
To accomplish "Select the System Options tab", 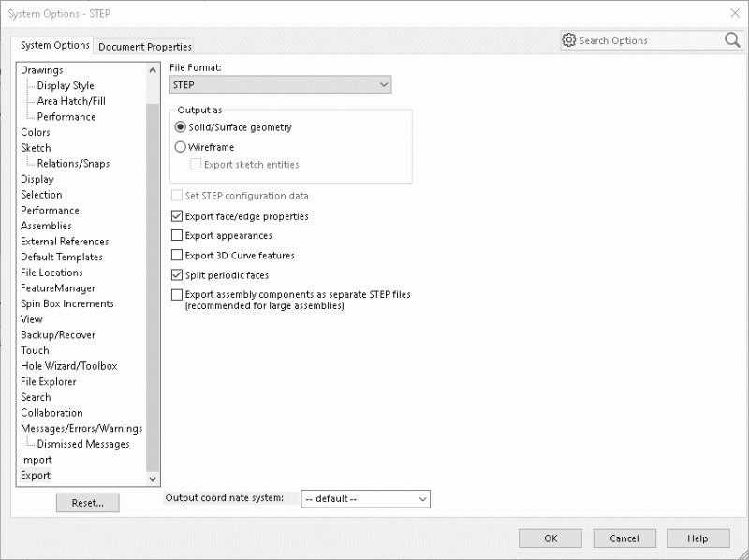I will (52, 45).
